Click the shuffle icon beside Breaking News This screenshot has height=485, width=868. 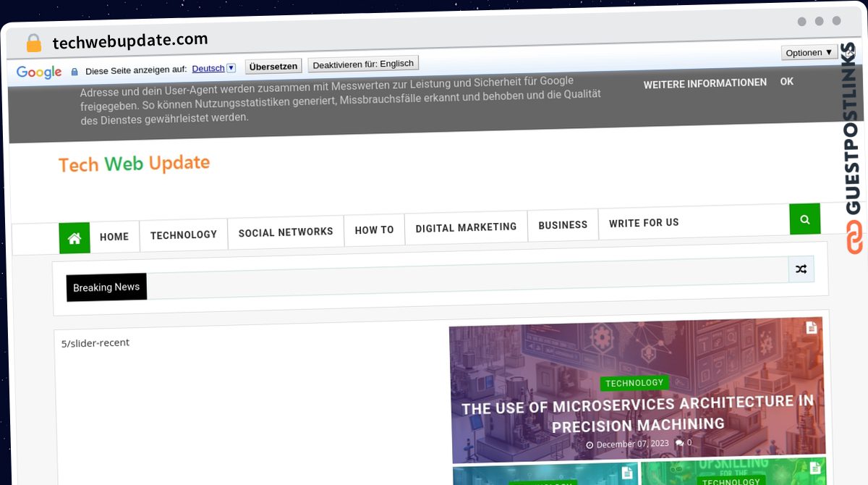coord(801,269)
